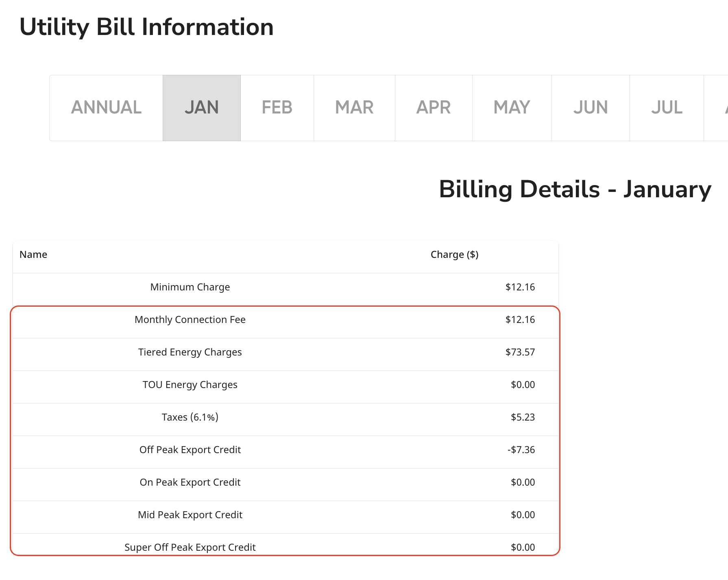Switch to the APR tab
Image resolution: width=728 pixels, height=580 pixels.
[433, 107]
